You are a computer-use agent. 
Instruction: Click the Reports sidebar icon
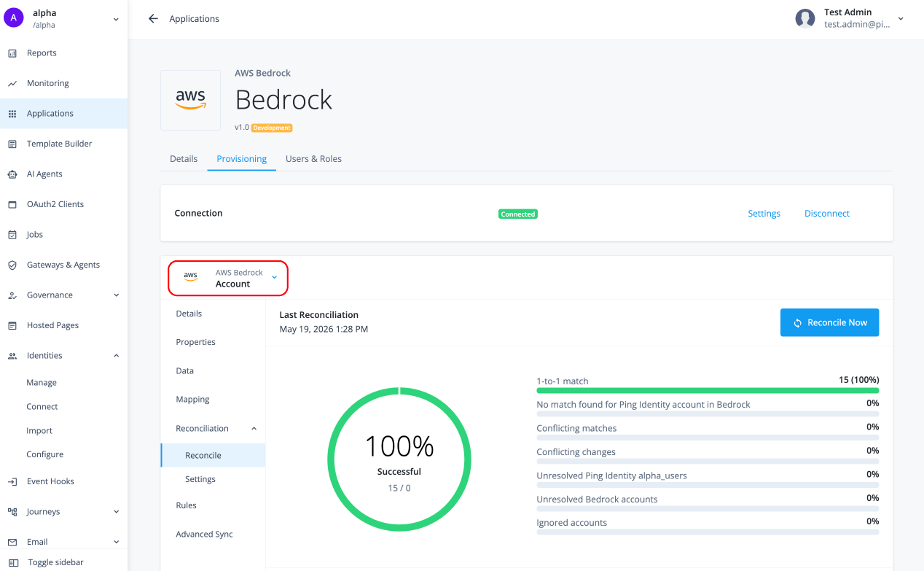(x=12, y=53)
